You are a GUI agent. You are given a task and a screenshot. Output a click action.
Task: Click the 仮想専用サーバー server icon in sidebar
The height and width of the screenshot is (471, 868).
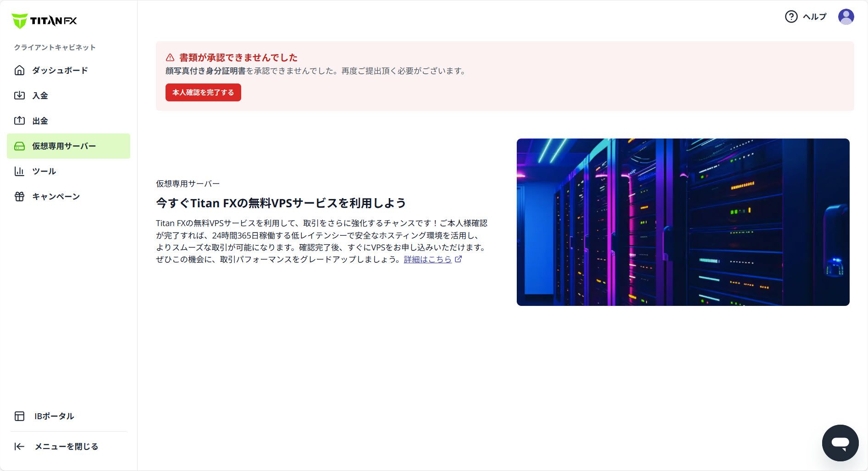19,146
